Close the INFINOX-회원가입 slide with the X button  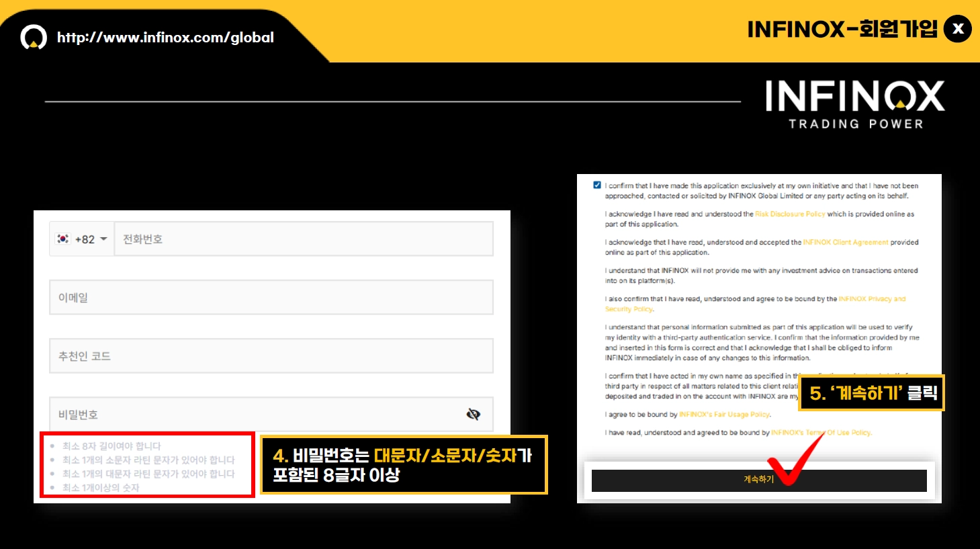(x=958, y=29)
